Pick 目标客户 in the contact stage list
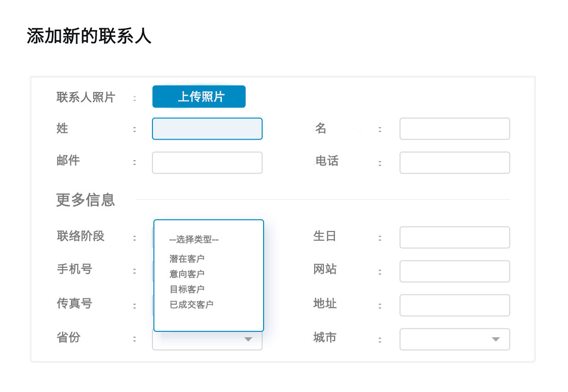The height and width of the screenshot is (392, 568). click(x=187, y=289)
